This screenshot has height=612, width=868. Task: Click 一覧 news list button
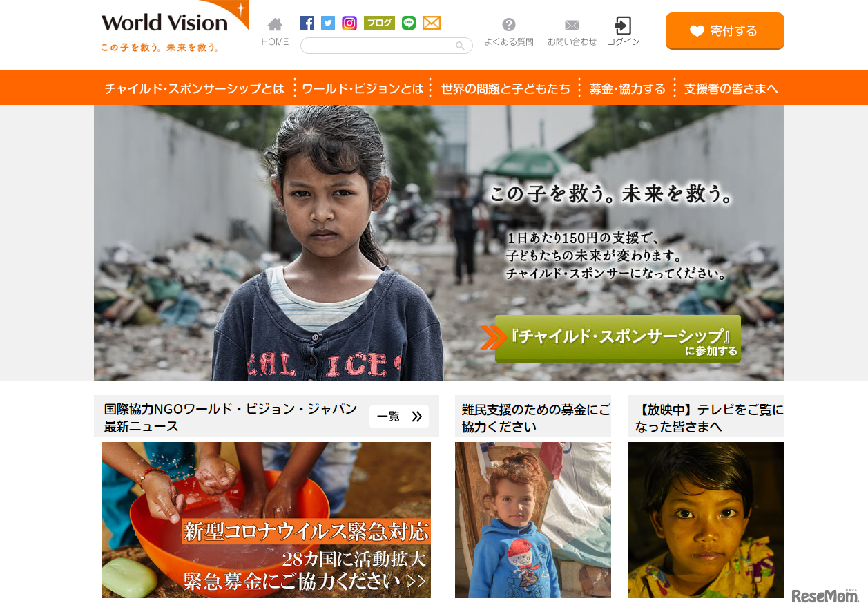tap(399, 417)
